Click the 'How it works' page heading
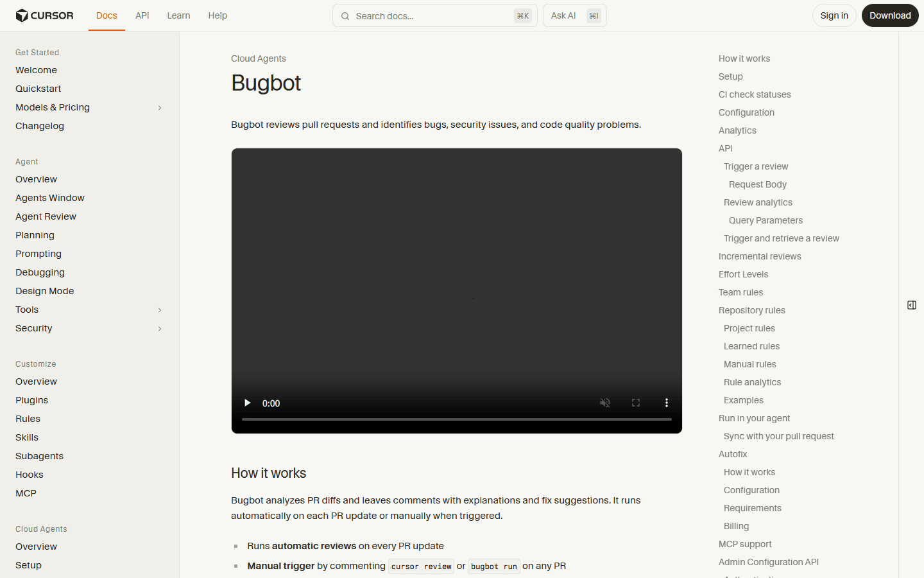This screenshot has height=578, width=924. click(x=269, y=473)
